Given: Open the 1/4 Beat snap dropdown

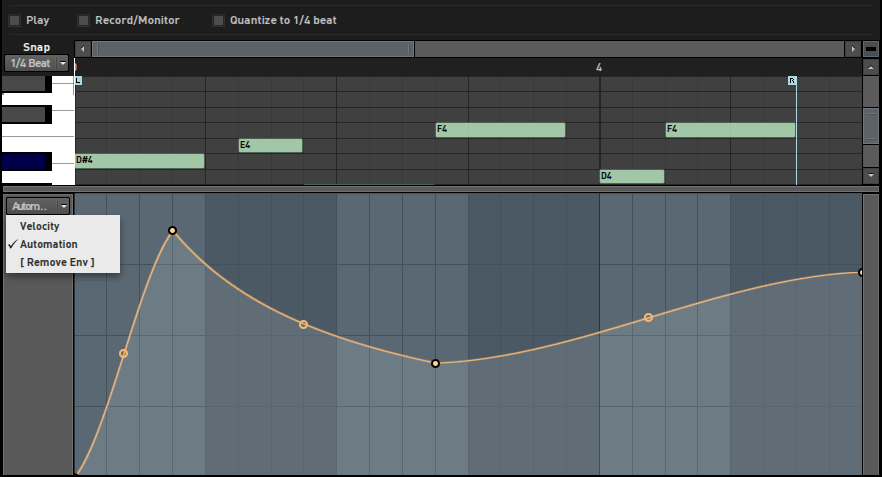Looking at the screenshot, I should click(37, 63).
